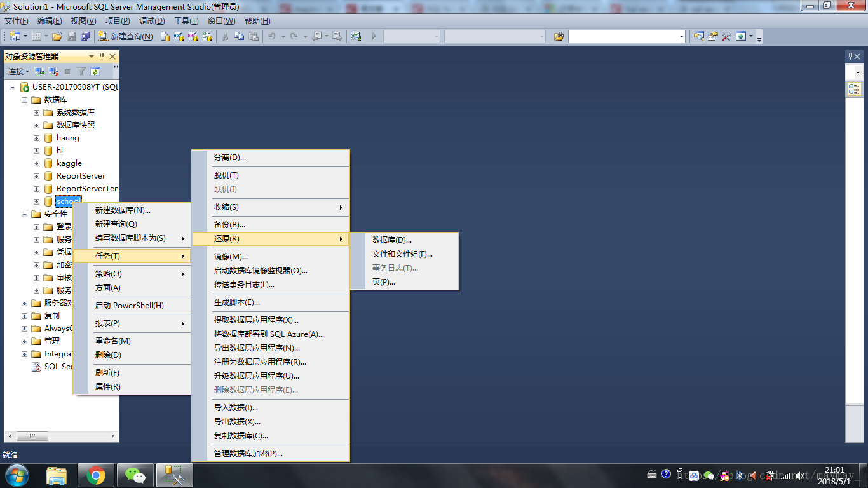
Task: Click the Analysis Services MDX Query icon
Action: click(179, 36)
